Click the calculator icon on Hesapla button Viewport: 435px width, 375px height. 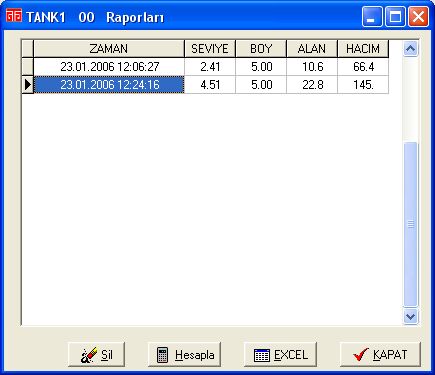pyautogui.click(x=163, y=355)
